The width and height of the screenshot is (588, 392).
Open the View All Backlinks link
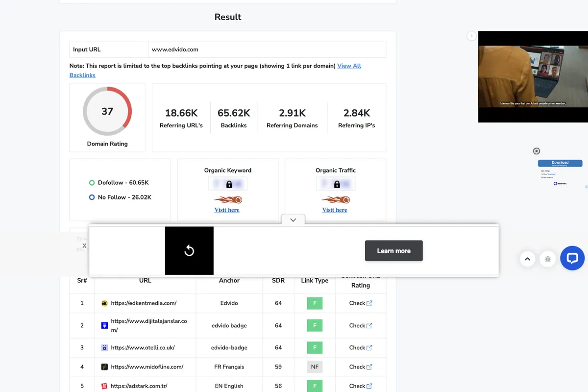click(x=349, y=66)
